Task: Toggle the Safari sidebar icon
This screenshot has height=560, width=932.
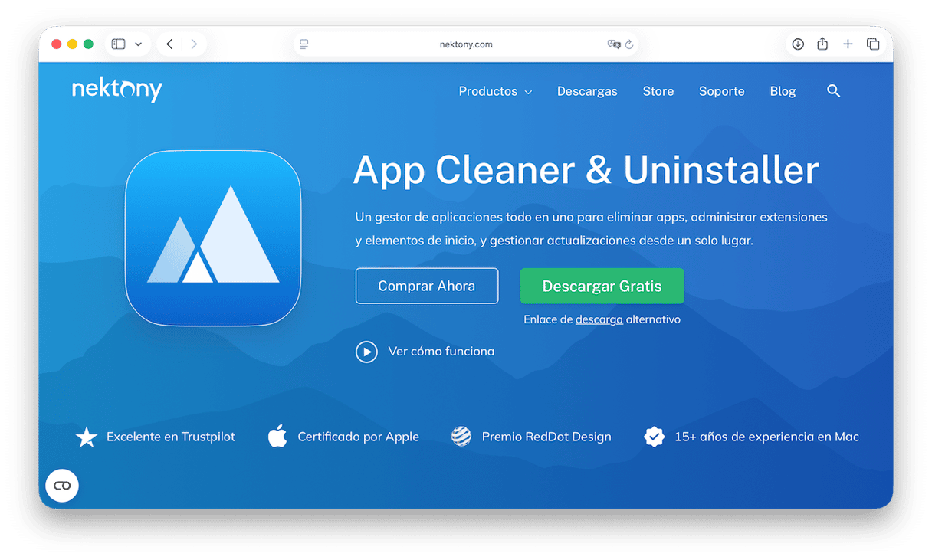Action: pos(118,44)
